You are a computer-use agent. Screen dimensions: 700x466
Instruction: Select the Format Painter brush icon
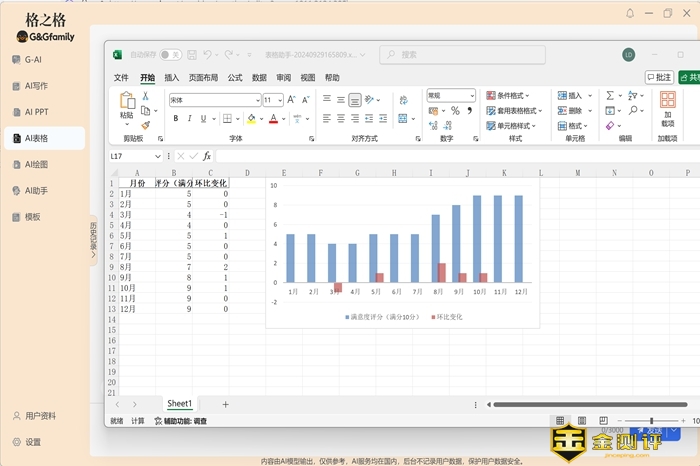tap(145, 125)
